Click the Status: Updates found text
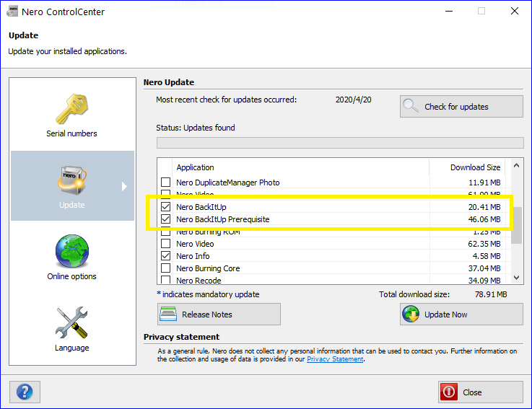Viewport: 532px width, 409px height. point(196,128)
